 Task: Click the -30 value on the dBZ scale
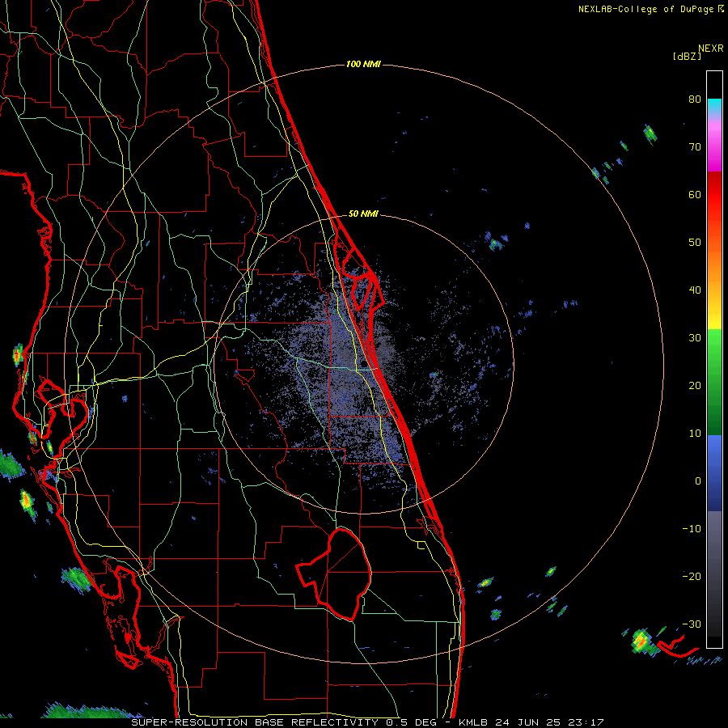(x=692, y=624)
